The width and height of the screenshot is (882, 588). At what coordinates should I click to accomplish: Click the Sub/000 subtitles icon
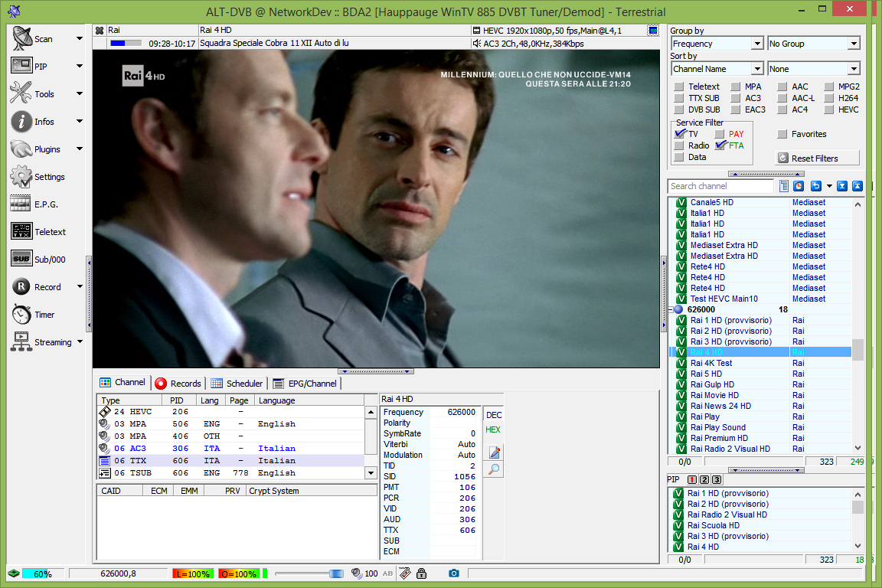21,259
